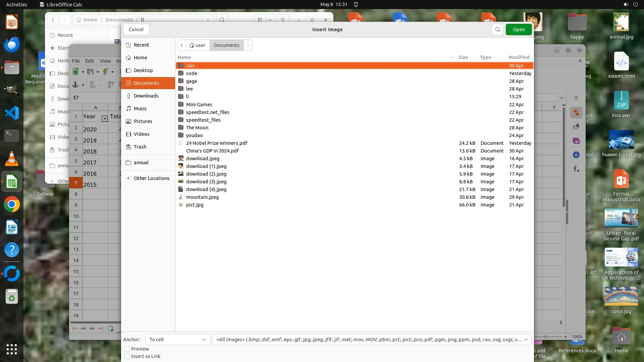
Task: Select Downloads in the dialog sidebar
Action: 146,96
